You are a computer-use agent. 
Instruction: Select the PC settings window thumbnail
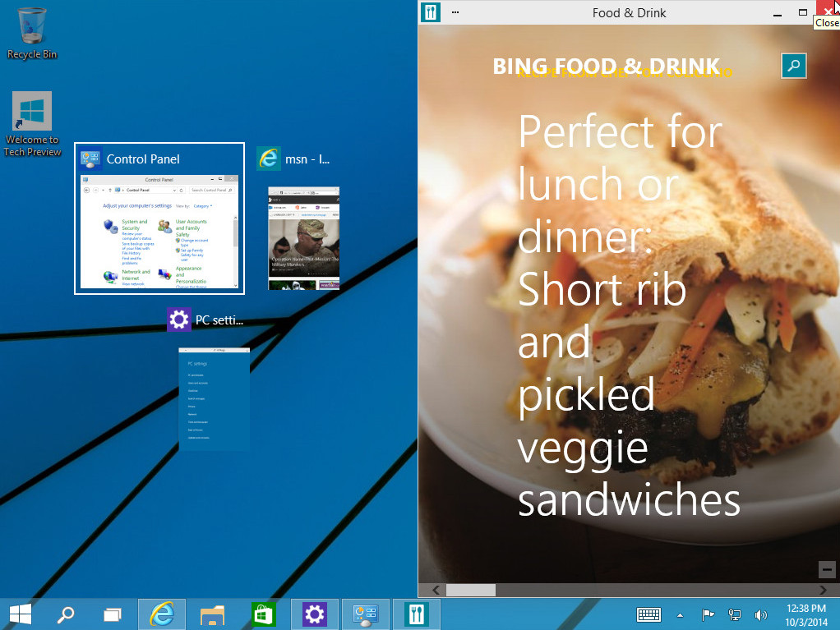215,398
